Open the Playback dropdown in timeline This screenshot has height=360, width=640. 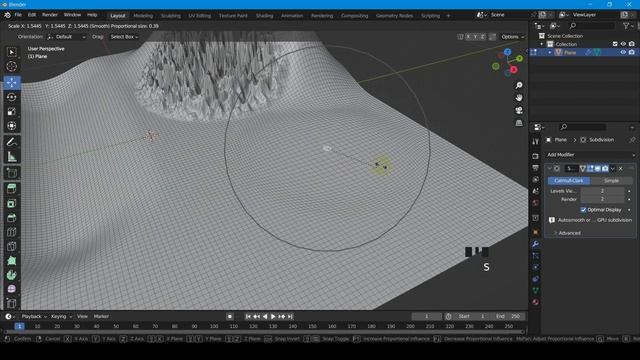point(34,316)
